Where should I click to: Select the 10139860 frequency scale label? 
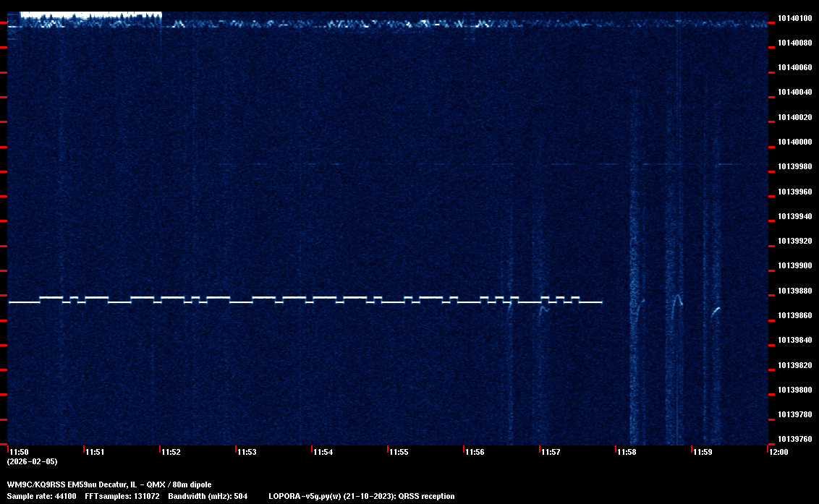tap(794, 315)
